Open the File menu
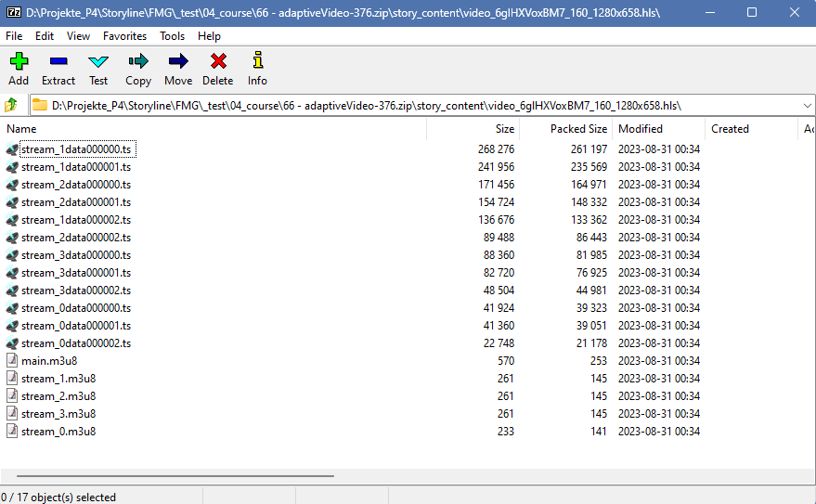The height and width of the screenshot is (504, 816). tap(14, 36)
